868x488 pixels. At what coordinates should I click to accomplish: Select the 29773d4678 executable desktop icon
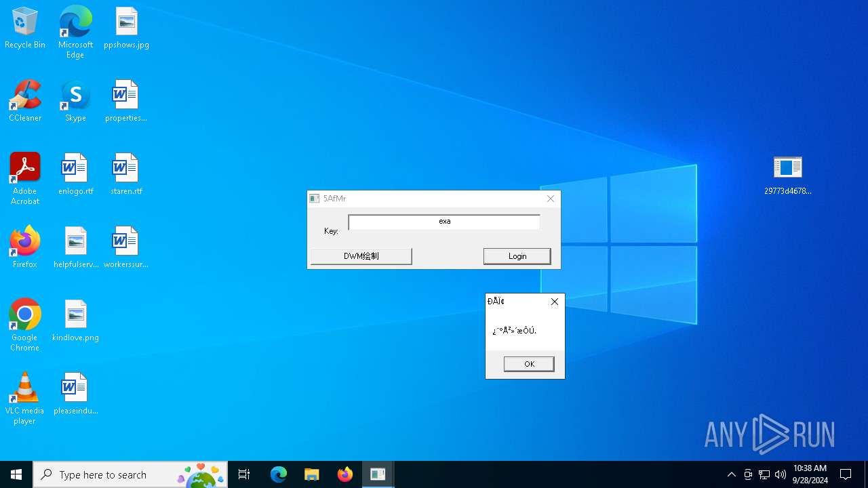point(787,176)
